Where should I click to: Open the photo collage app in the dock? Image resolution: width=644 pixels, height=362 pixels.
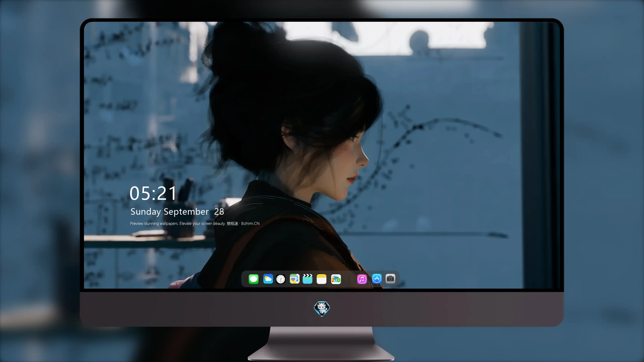(x=336, y=279)
